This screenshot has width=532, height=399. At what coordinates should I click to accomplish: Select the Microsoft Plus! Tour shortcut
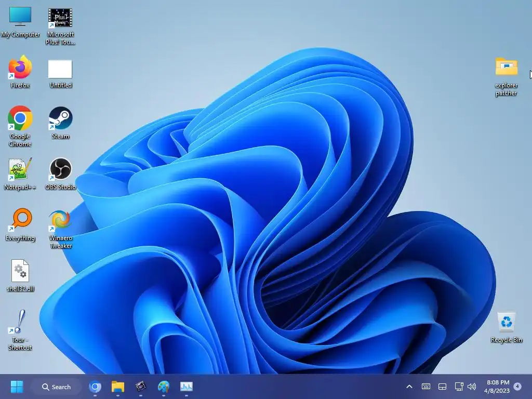(x=60, y=26)
